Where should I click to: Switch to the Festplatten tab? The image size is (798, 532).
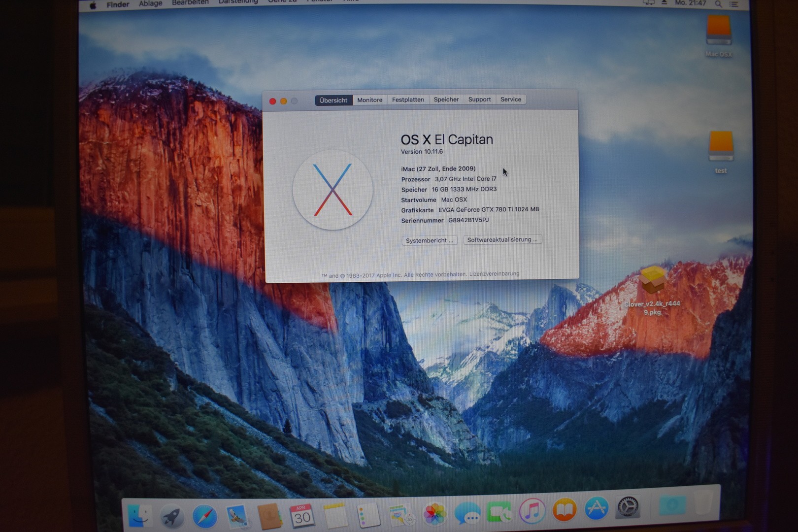(408, 100)
